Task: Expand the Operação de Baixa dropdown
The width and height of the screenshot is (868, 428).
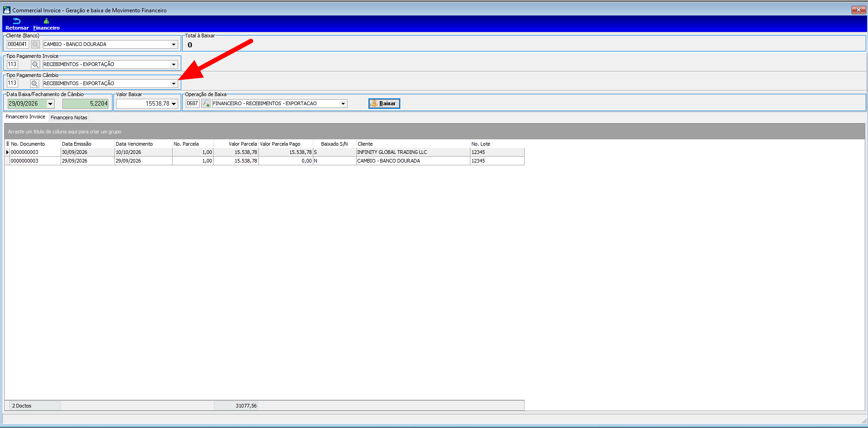Action: (x=343, y=104)
